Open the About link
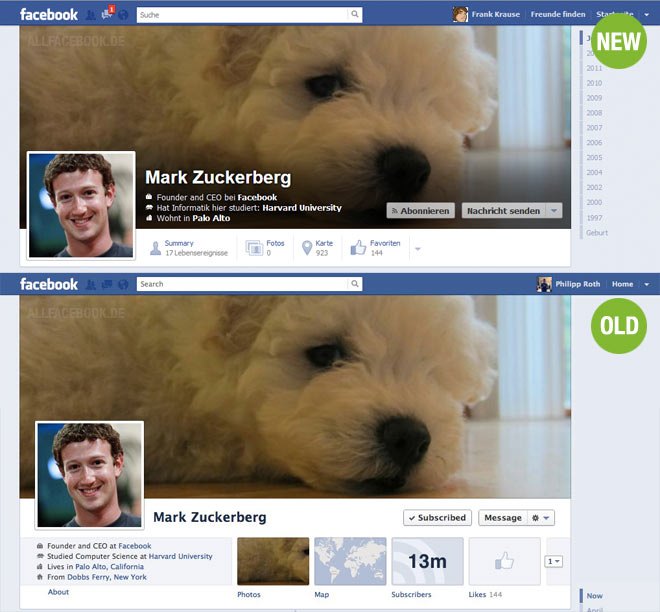Viewport: 660px width, 612px height. tap(58, 592)
